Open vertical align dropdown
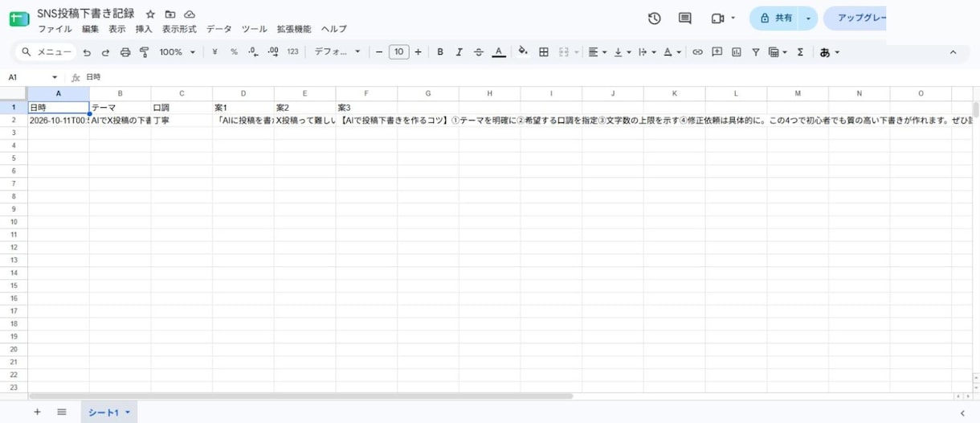 click(x=622, y=52)
